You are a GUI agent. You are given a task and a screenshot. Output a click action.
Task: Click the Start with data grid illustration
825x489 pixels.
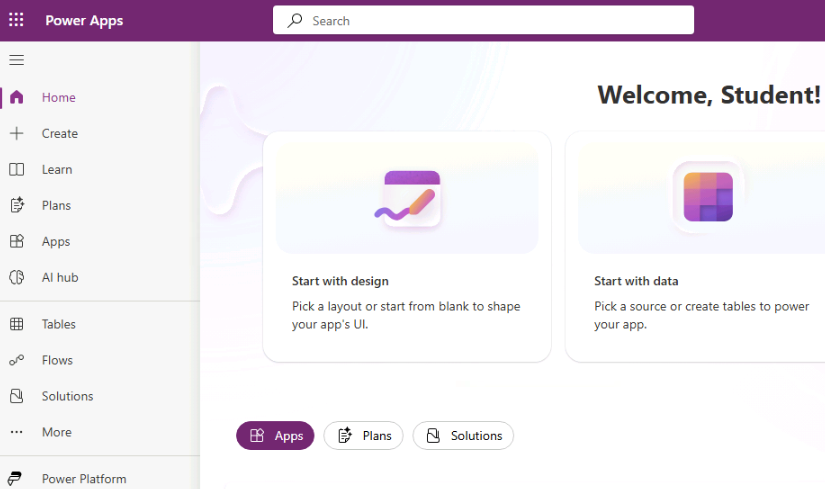coord(708,197)
